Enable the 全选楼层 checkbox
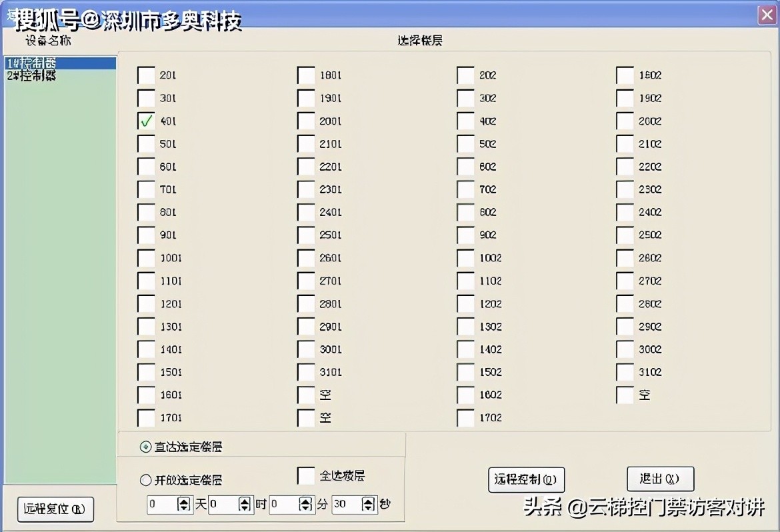 click(x=305, y=476)
